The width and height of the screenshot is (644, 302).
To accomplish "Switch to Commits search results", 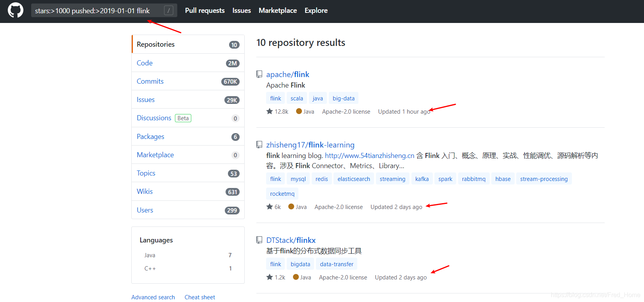I will pos(188,81).
